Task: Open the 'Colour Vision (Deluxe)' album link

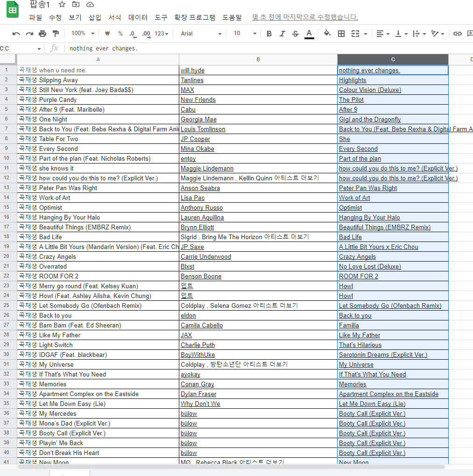Action: (x=370, y=90)
